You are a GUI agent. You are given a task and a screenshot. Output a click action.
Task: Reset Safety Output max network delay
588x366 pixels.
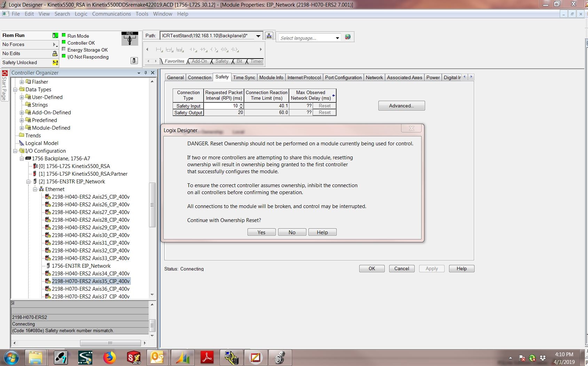324,113
